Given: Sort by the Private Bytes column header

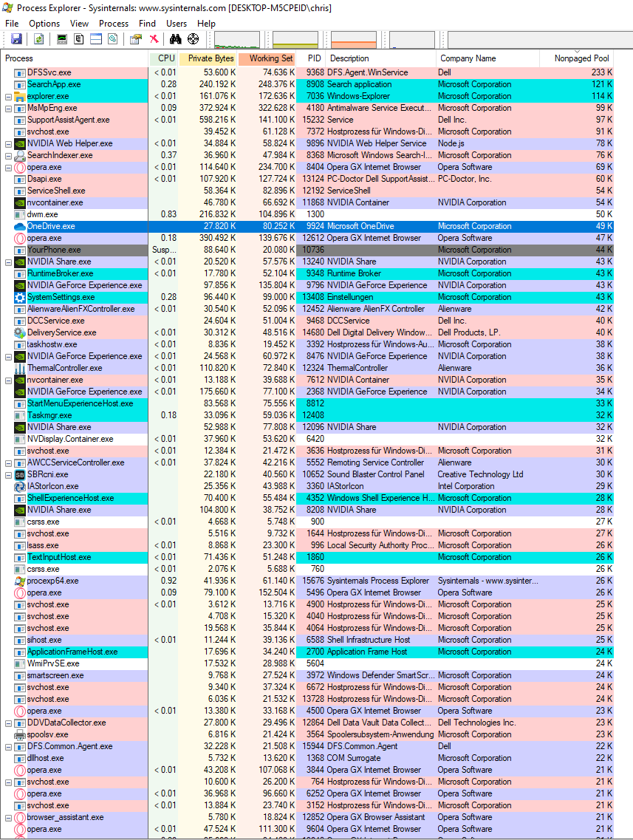Looking at the screenshot, I should (208, 58).
